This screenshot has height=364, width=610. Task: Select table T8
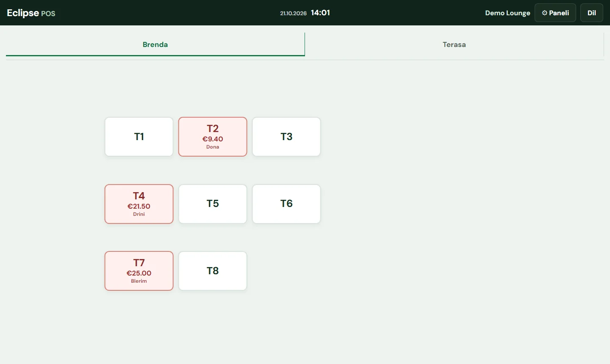[213, 271]
